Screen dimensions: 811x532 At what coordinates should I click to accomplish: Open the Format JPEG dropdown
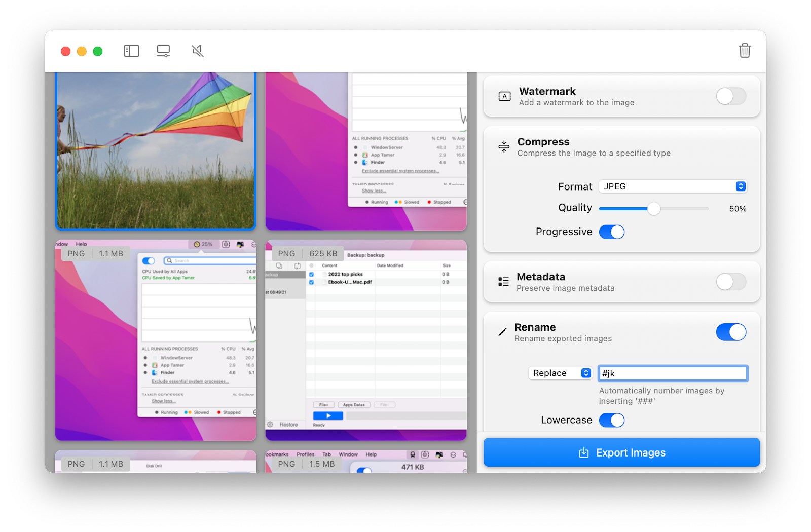pos(673,186)
